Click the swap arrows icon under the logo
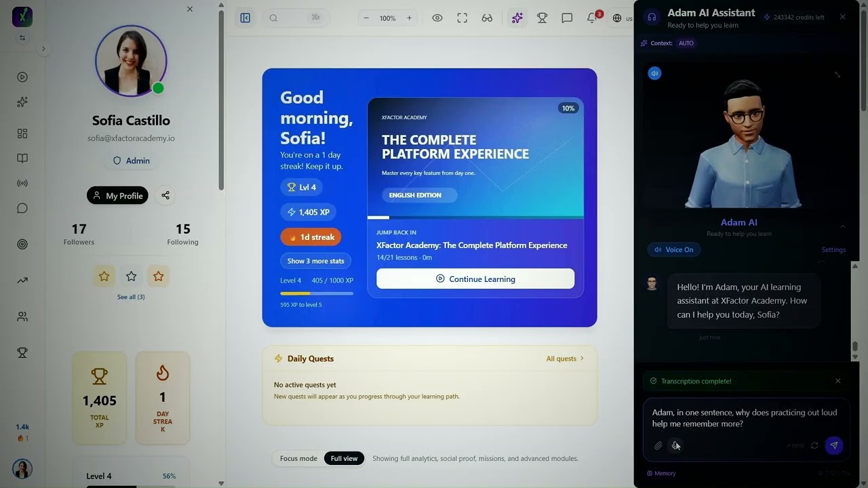 coord(22,38)
